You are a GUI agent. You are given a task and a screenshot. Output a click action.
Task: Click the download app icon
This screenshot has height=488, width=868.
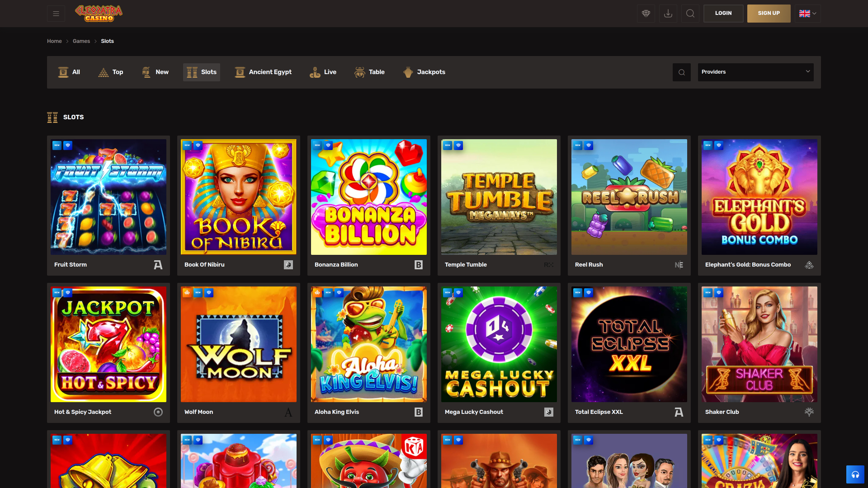click(x=668, y=13)
